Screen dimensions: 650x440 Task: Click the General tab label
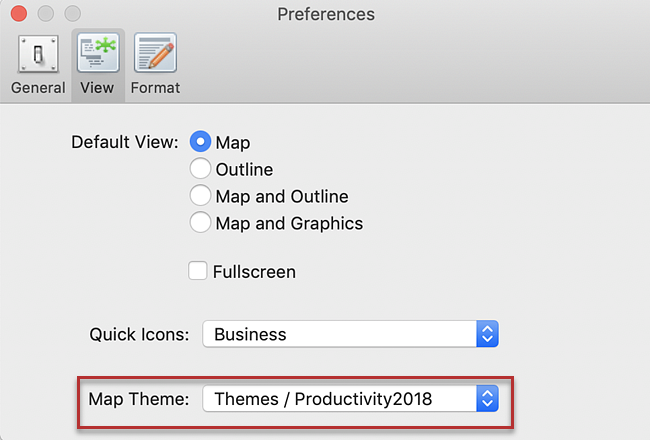pyautogui.click(x=38, y=87)
